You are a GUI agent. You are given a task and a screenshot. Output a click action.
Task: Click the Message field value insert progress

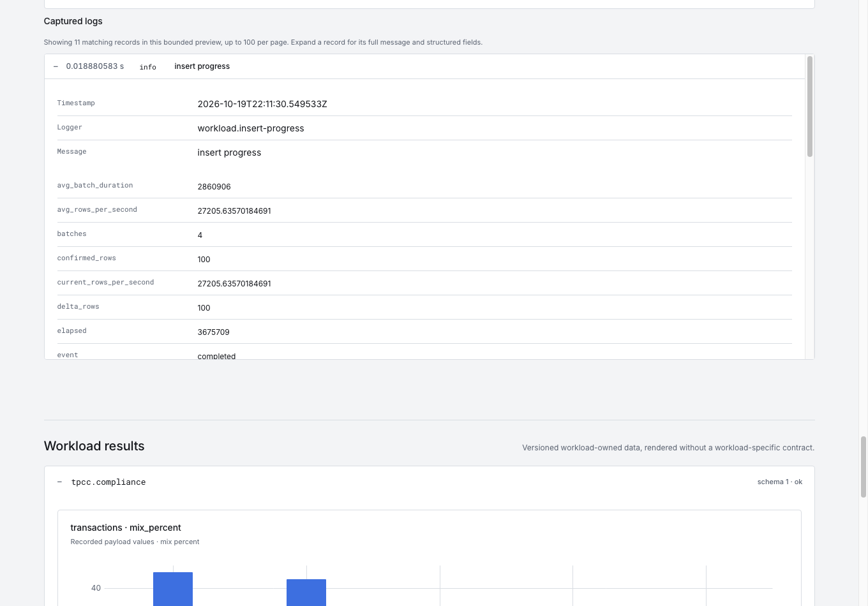point(229,152)
